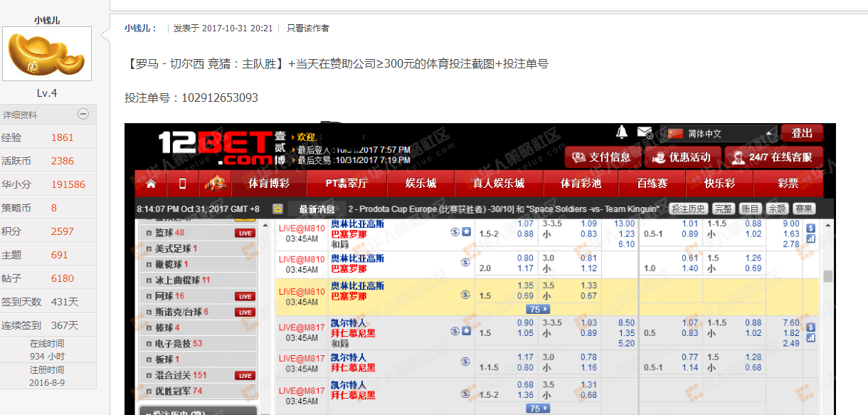Image resolution: width=868 pixels, height=415 pixels.
Task: Expand the 电子竞技 sport category
Action: click(x=179, y=343)
